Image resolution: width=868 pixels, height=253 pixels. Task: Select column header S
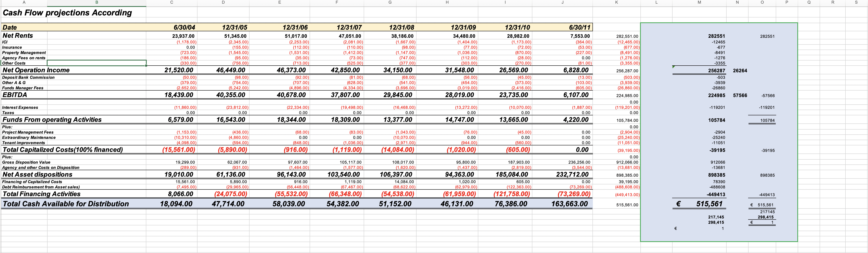[856, 3]
